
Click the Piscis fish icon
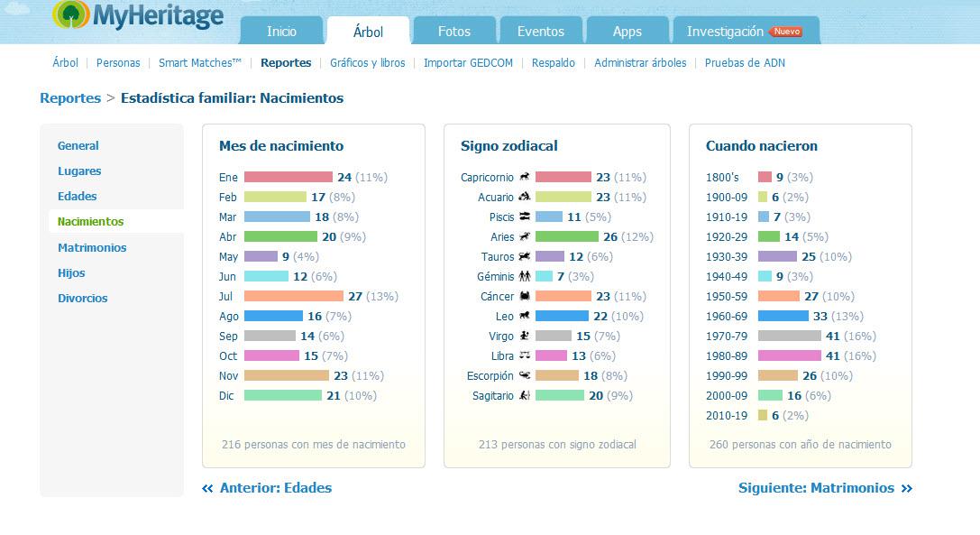[525, 217]
